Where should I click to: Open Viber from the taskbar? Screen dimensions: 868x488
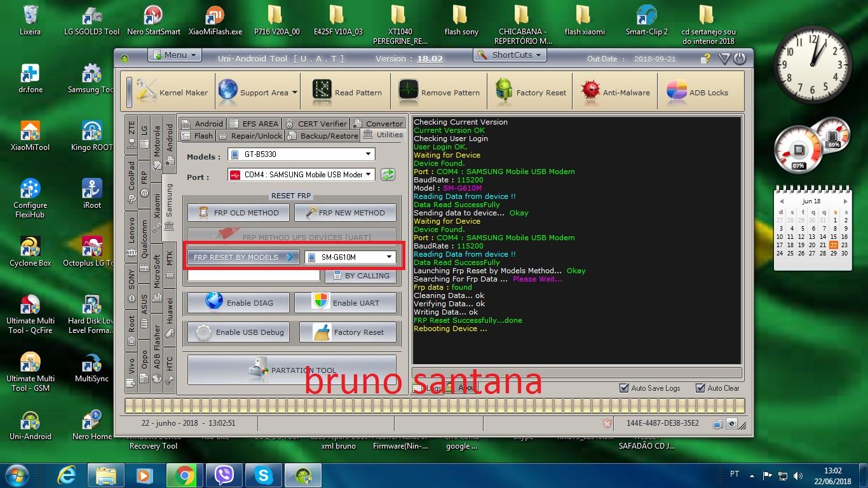coord(224,475)
